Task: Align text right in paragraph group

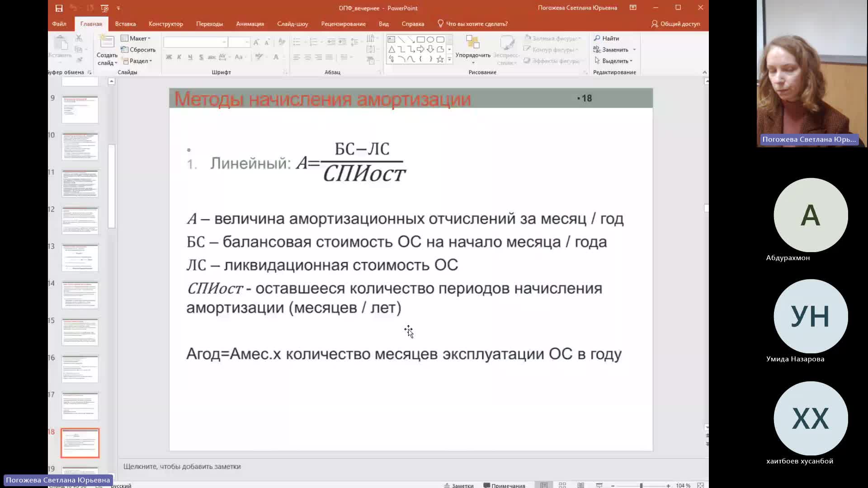Action: pos(318,57)
